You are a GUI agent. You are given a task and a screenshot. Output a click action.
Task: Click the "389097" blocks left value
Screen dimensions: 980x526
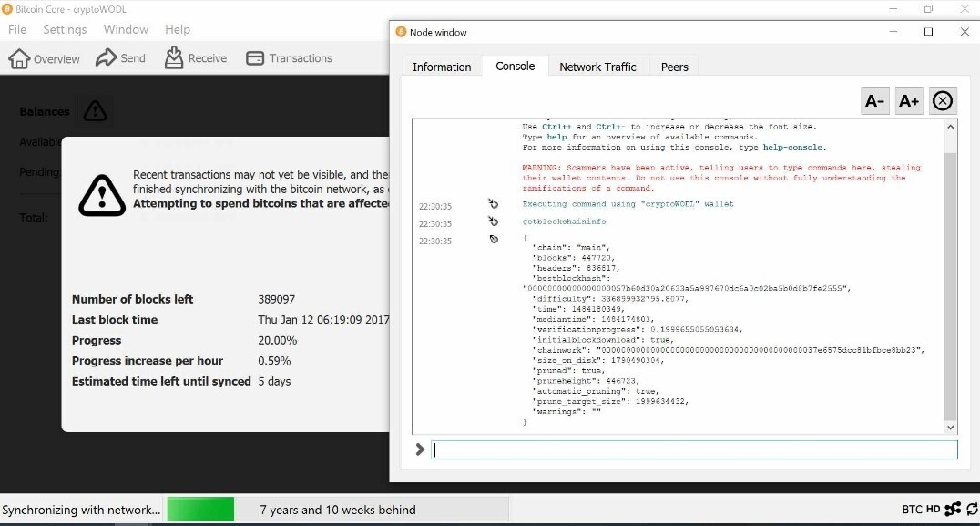point(276,300)
